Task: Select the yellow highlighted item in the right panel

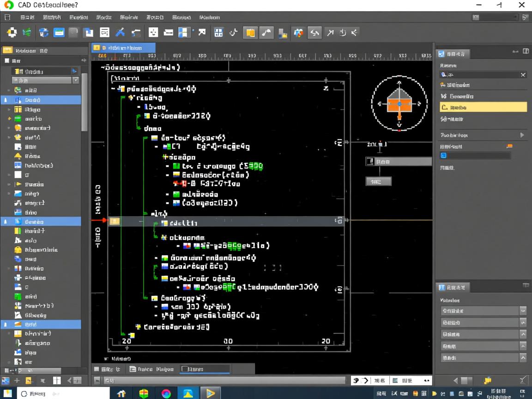Action: click(483, 107)
